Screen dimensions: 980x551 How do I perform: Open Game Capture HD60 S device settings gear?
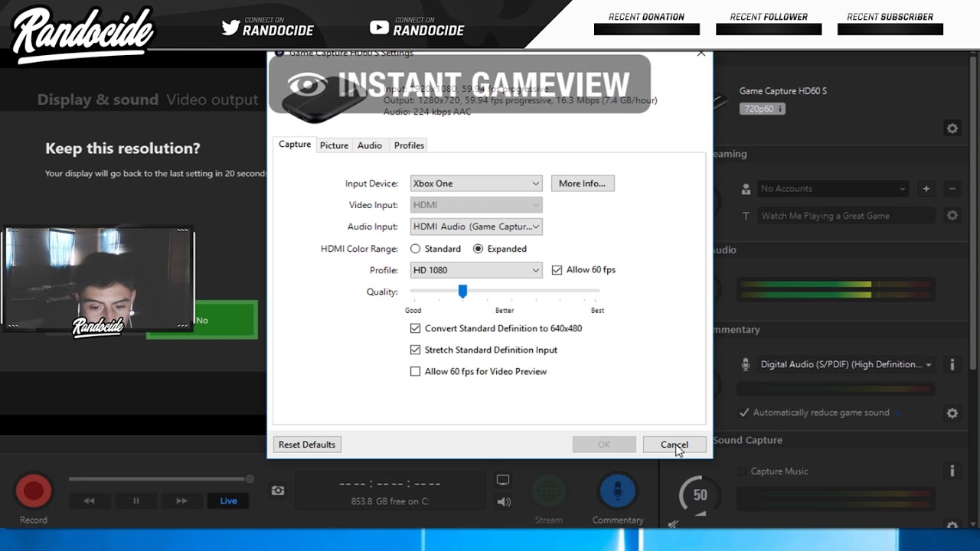click(952, 129)
